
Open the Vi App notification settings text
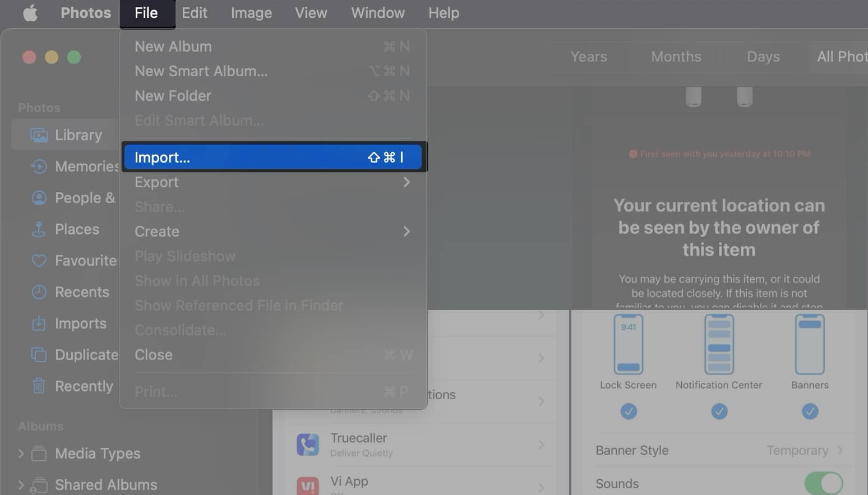[x=349, y=481]
